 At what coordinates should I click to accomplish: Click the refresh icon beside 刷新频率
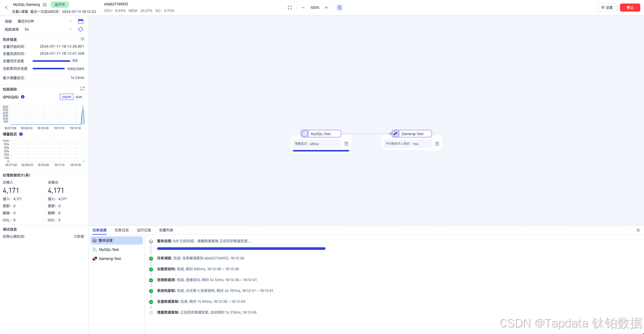click(x=80, y=29)
